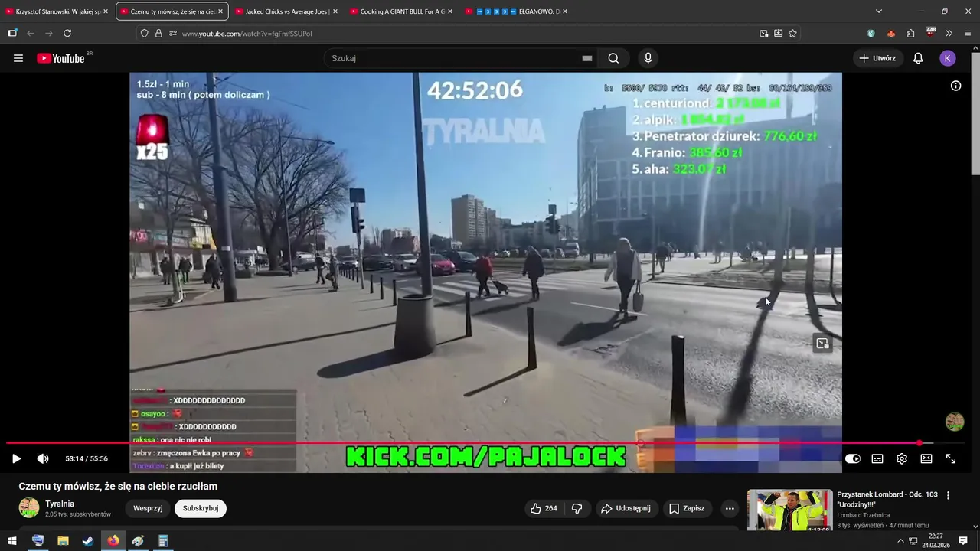Click the Wesprzyj button
This screenshot has height=551, width=980.
click(x=148, y=508)
